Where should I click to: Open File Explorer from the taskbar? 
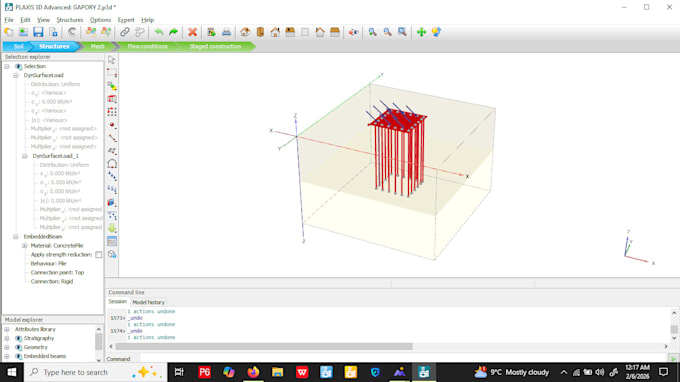(277, 372)
